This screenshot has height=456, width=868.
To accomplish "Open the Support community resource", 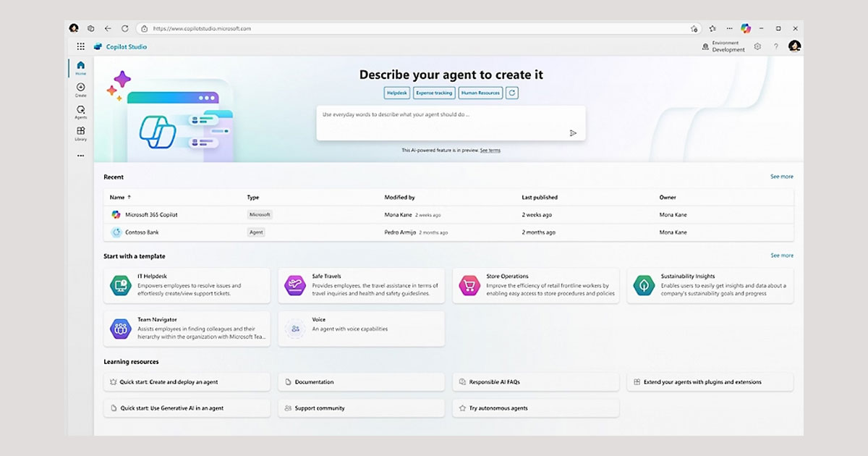I will (x=361, y=408).
